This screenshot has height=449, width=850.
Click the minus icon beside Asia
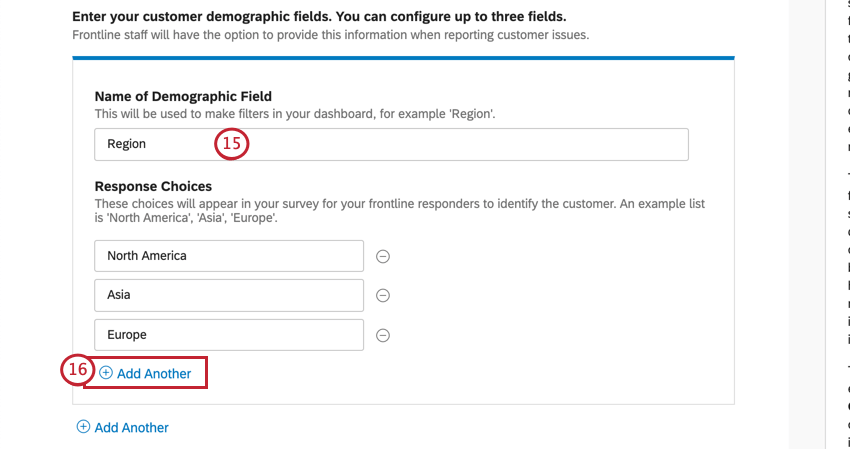pyautogui.click(x=382, y=295)
